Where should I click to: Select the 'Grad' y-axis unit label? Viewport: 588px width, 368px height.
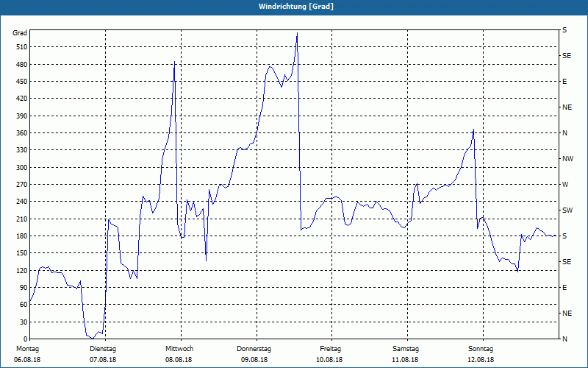click(20, 33)
